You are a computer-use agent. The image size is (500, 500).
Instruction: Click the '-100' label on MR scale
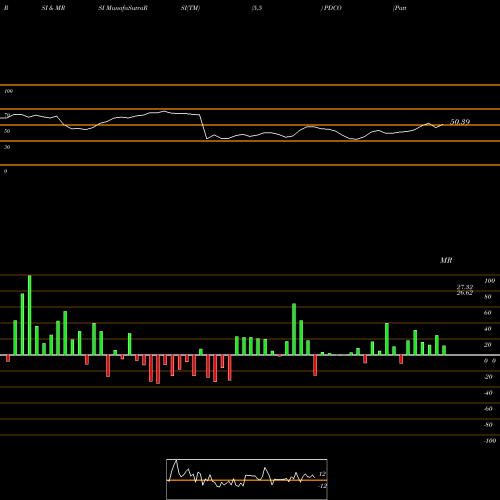[x=490, y=441]
